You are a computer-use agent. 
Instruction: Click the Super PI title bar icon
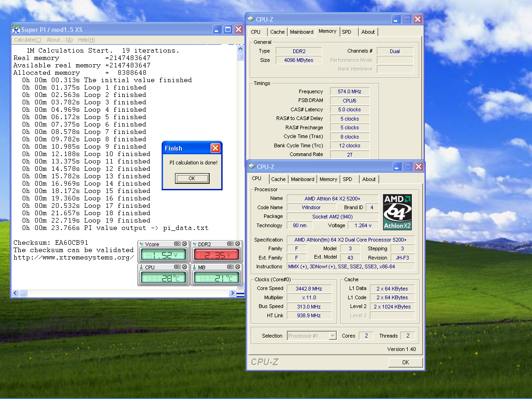16,29
